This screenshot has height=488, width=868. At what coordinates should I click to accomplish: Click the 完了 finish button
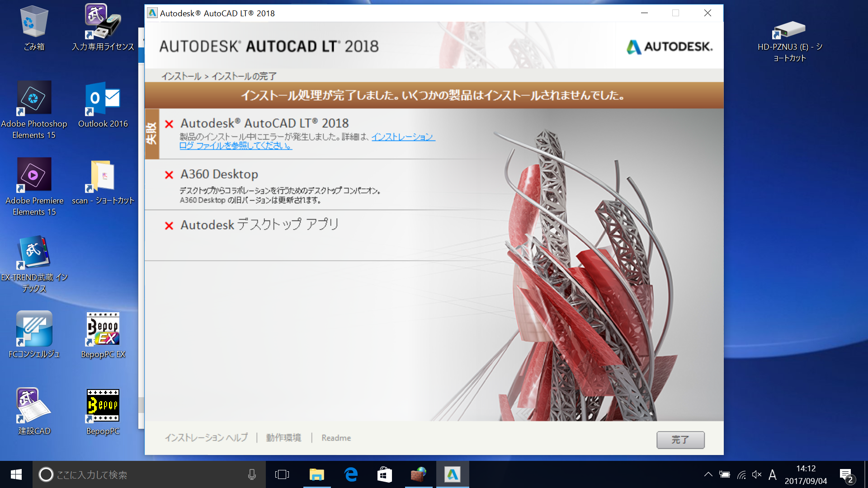click(680, 440)
